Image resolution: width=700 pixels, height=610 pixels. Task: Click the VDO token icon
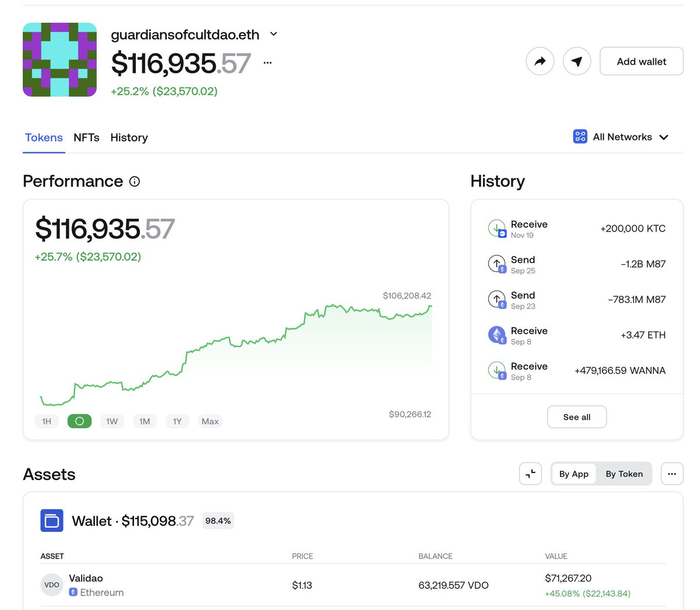(x=51, y=585)
